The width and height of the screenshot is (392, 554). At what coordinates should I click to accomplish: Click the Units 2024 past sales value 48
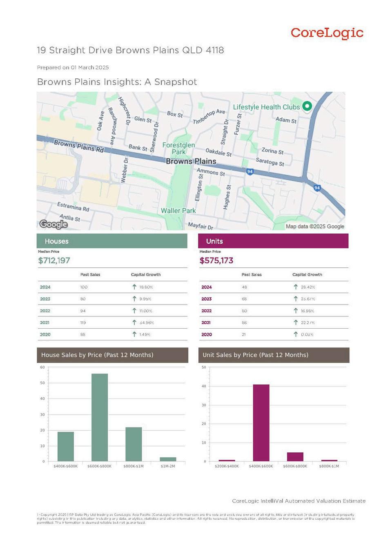click(244, 287)
